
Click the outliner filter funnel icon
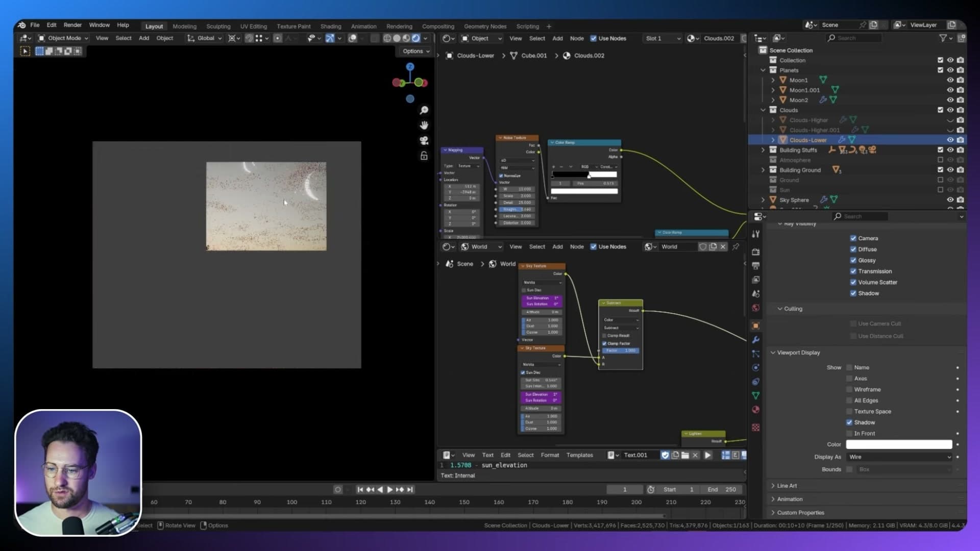pos(943,38)
